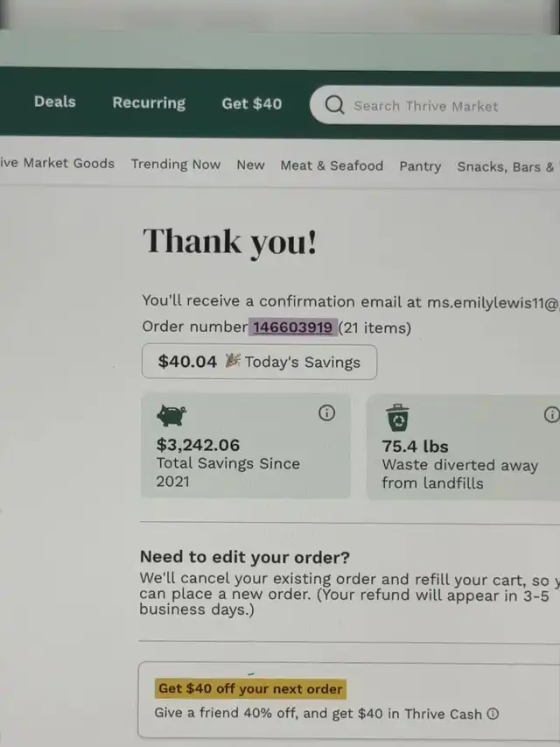
Task: Open info icon on Waste diverted card
Action: pos(552,414)
